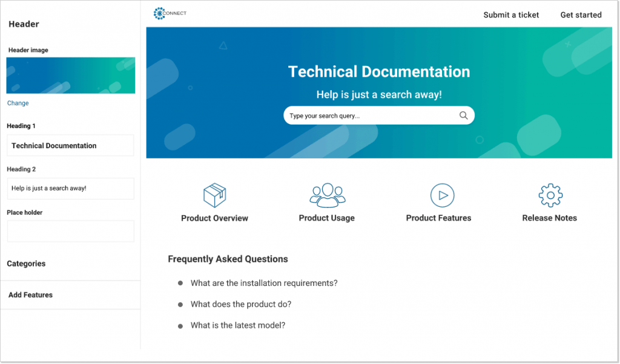Screen dimensions: 620x364
Task: Click the Connect logo
Action: click(170, 13)
